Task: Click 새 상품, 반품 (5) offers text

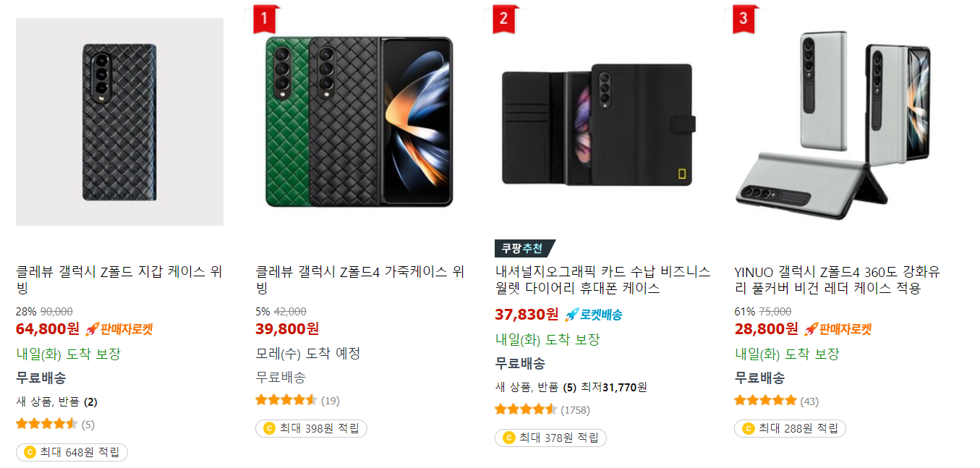Action: [x=536, y=387]
